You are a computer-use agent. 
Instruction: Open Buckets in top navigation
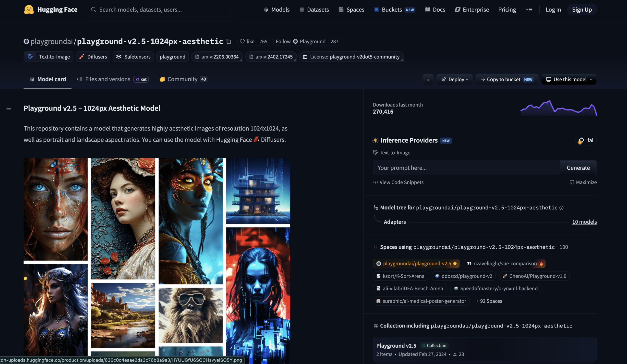[394, 10]
